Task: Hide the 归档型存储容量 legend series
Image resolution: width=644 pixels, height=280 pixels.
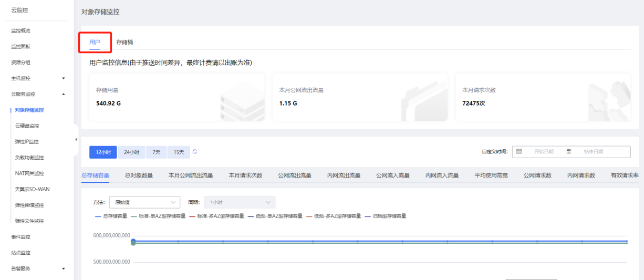Action: (x=386, y=216)
